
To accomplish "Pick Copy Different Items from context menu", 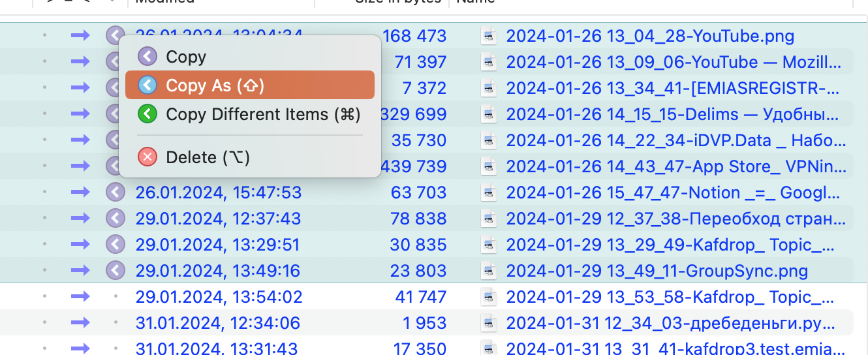I will tap(249, 114).
